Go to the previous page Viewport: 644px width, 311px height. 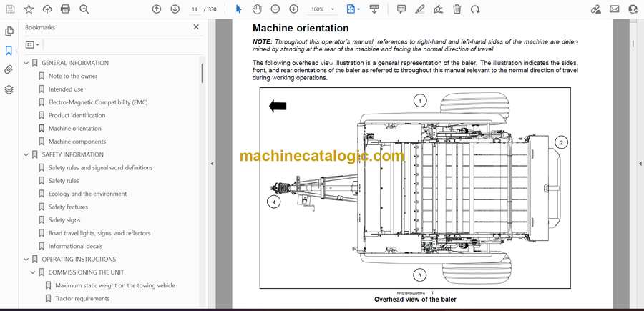[x=157, y=9]
